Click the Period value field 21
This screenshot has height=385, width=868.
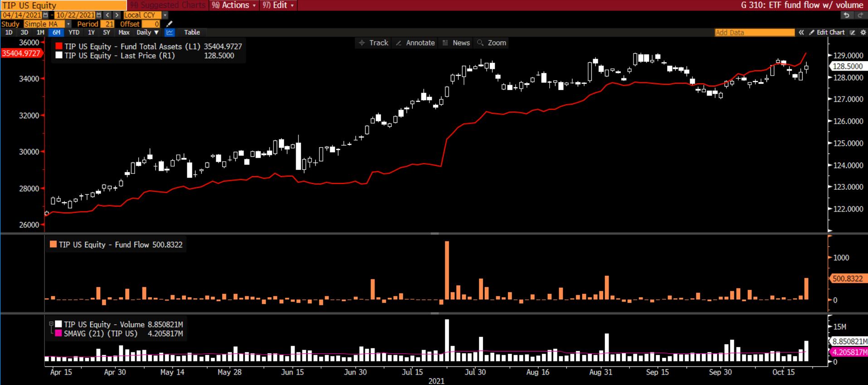[x=107, y=24]
